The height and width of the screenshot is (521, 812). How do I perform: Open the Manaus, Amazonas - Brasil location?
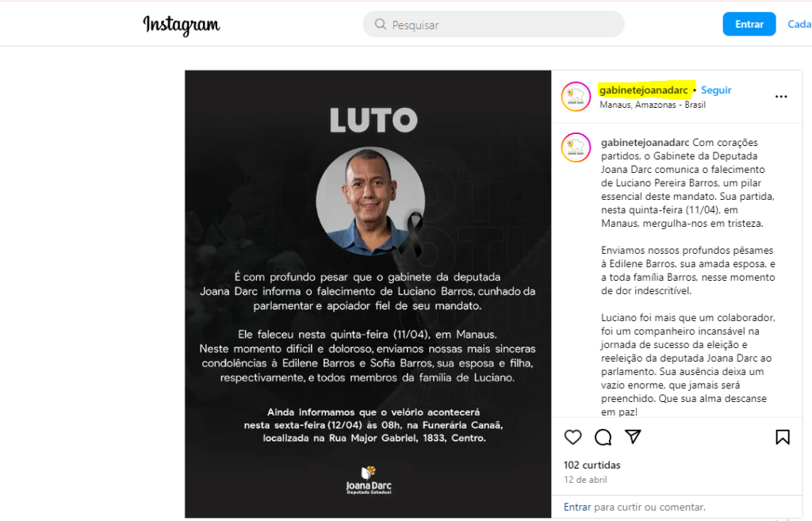pos(653,105)
